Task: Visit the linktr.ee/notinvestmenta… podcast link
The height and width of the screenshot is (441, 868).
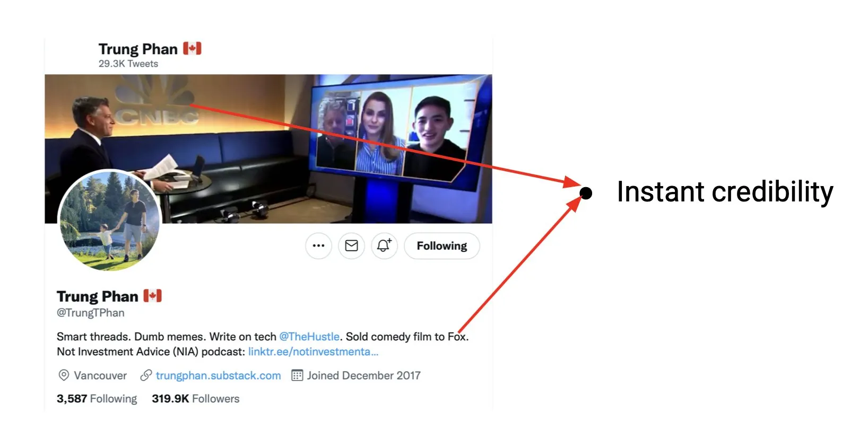Action: (313, 351)
